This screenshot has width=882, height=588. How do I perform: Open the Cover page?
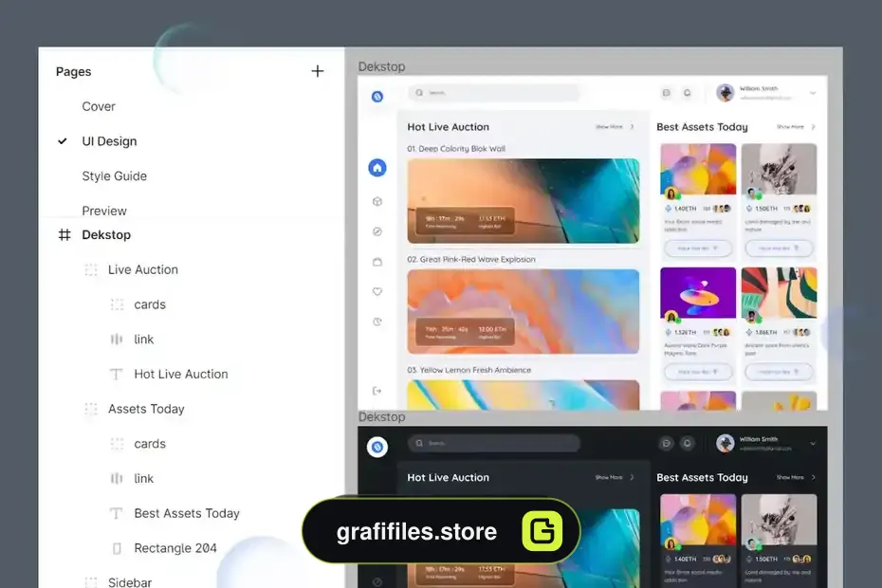pyautogui.click(x=99, y=106)
